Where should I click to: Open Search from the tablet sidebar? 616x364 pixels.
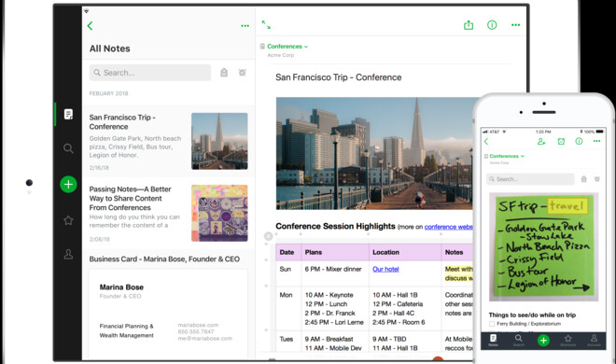68,148
